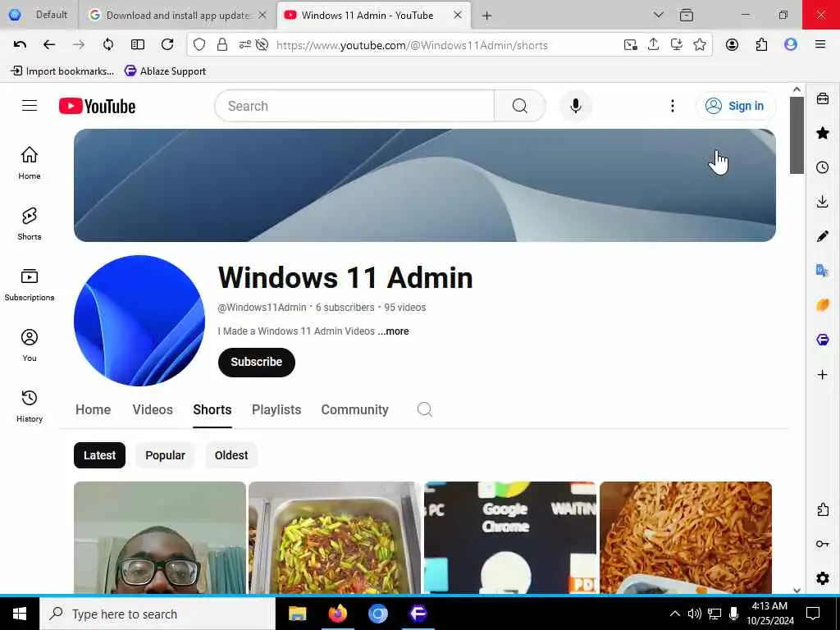Expand the channel description with ...more
This screenshot has width=840, height=630.
click(393, 331)
